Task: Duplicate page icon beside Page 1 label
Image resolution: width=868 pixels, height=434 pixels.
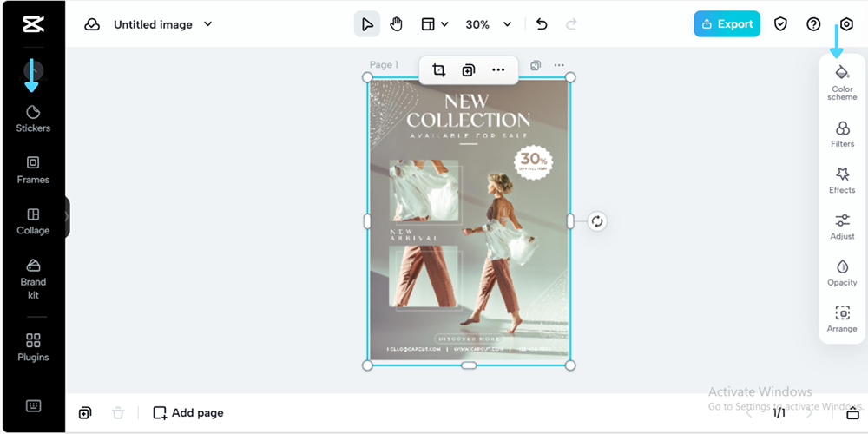Action: point(536,65)
